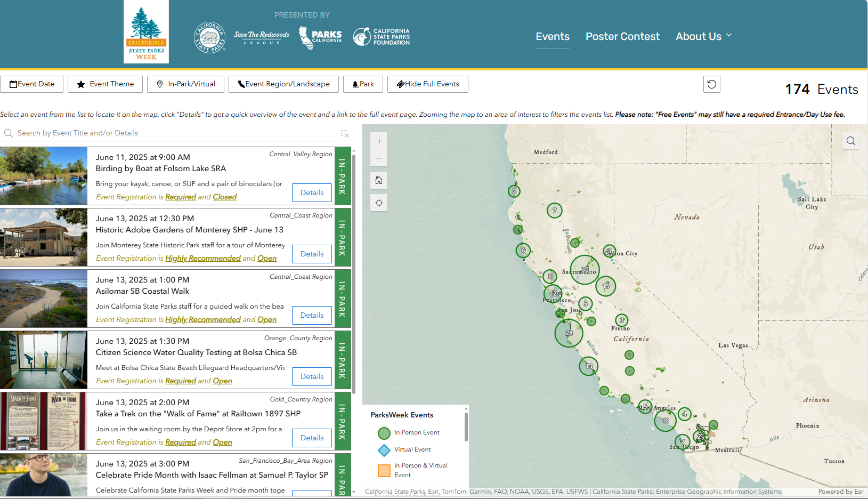Click Details for Asilomar SB Coastal Walk
This screenshot has width=868, height=499.
[312, 315]
